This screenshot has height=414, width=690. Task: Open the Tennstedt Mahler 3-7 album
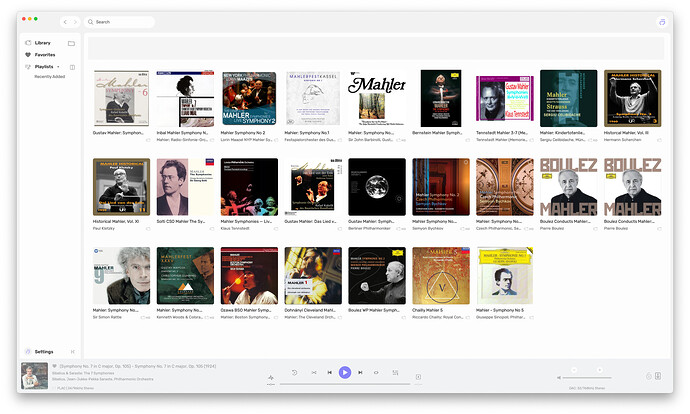click(x=505, y=98)
